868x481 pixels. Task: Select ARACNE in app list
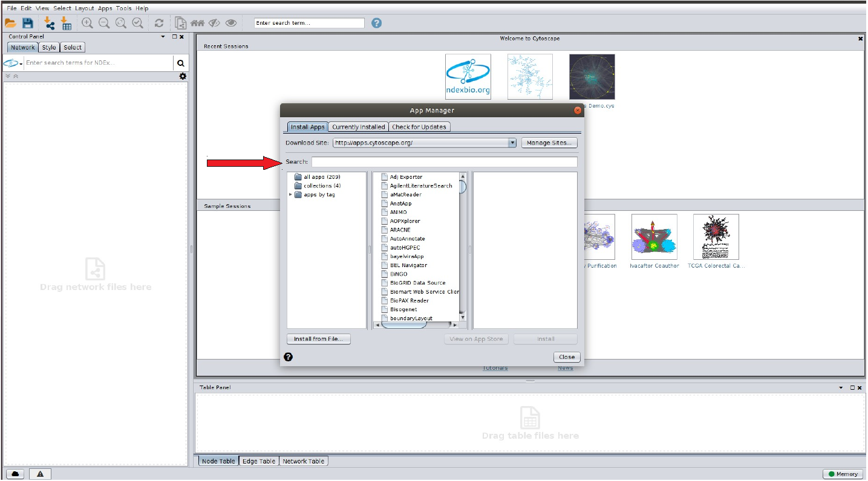[x=396, y=230]
